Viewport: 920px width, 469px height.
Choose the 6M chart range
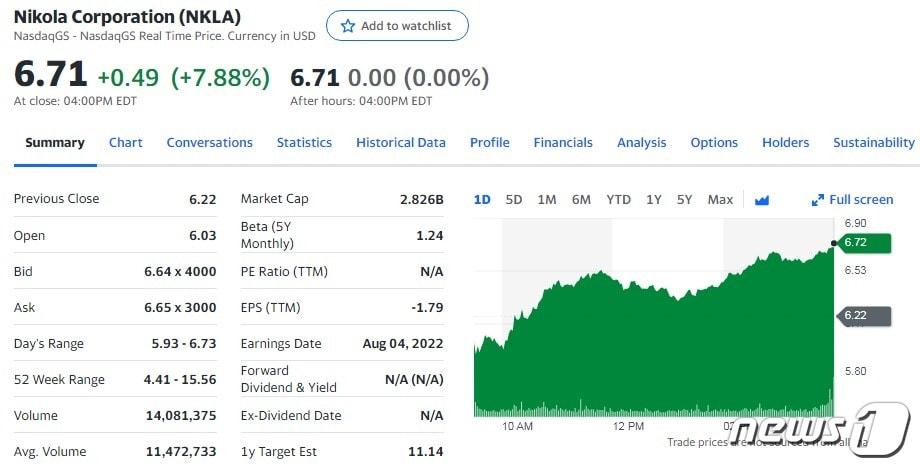coord(581,200)
